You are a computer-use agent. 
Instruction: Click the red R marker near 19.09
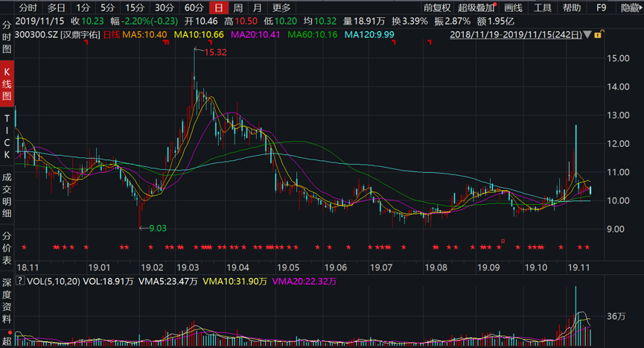point(503,241)
